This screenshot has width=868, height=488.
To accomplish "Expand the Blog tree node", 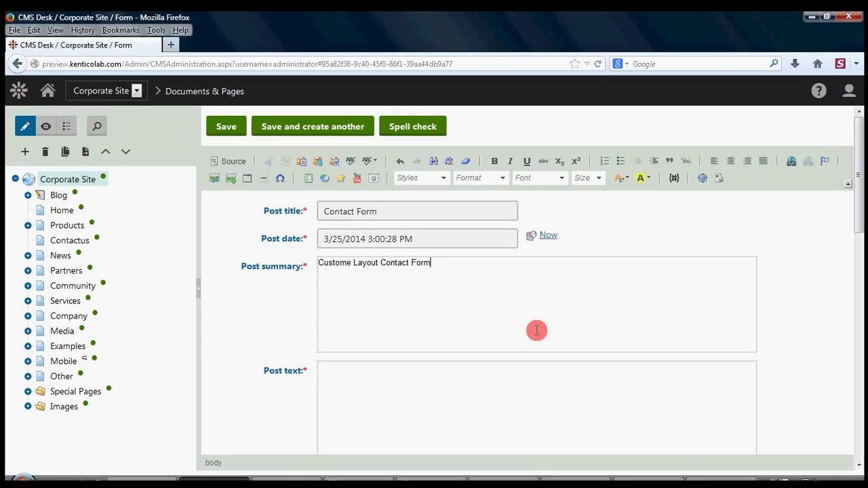I will pyautogui.click(x=28, y=195).
